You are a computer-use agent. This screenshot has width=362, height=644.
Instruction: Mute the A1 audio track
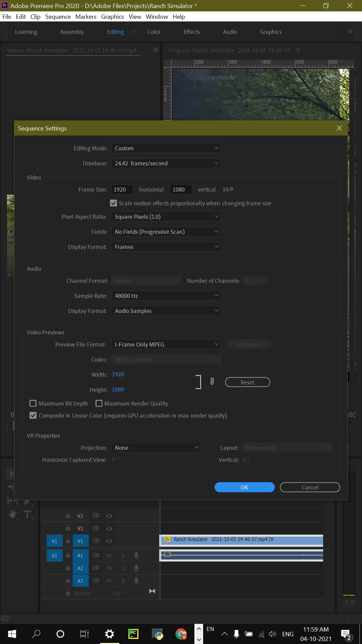pos(109,556)
